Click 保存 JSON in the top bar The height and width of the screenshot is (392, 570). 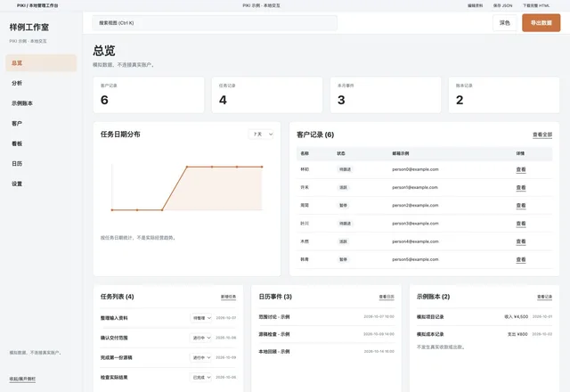click(502, 5)
